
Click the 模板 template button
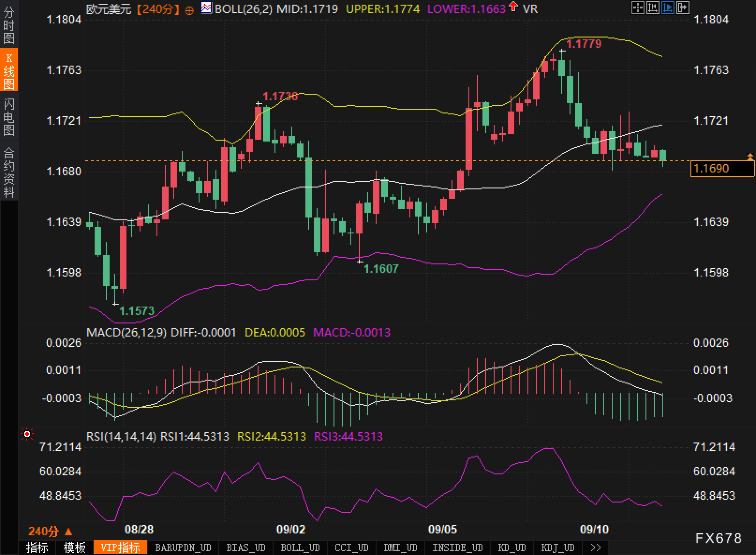point(74,547)
